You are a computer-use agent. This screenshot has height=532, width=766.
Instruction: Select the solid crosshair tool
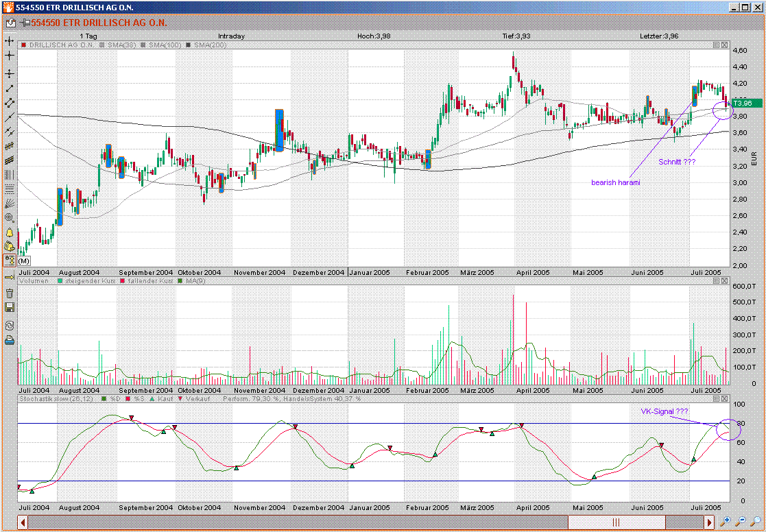point(10,56)
